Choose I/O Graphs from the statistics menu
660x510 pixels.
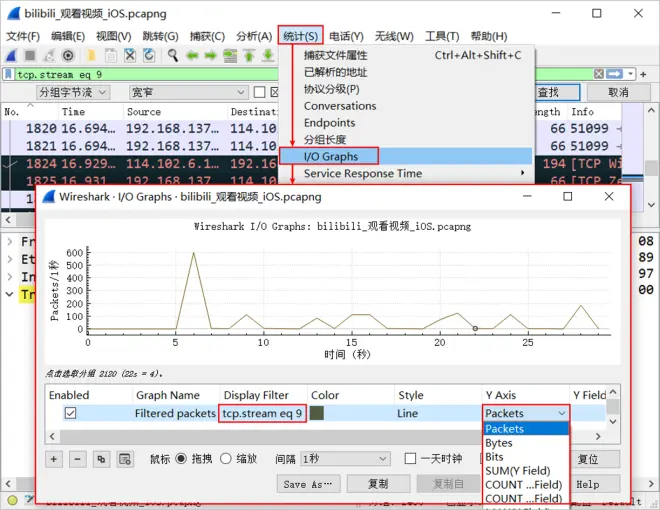coord(406,157)
